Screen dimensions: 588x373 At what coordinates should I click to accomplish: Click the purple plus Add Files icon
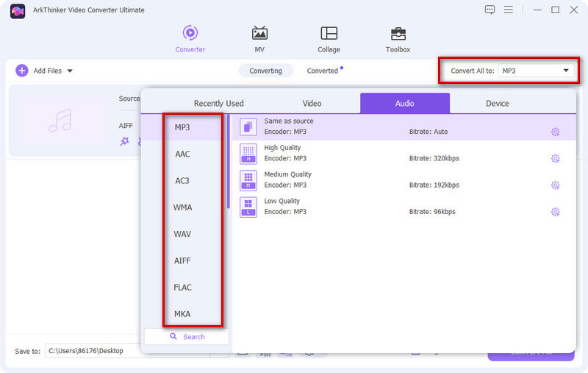[22, 71]
